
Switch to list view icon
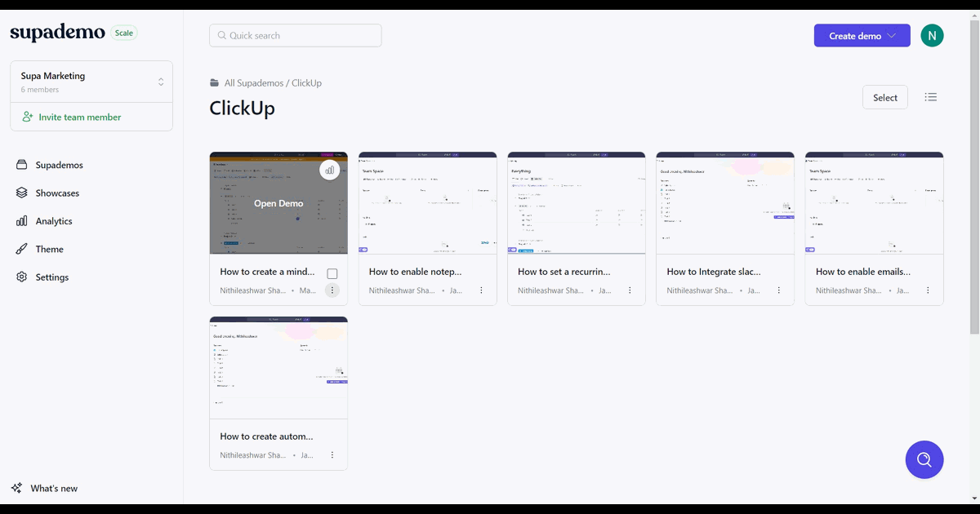pos(931,97)
